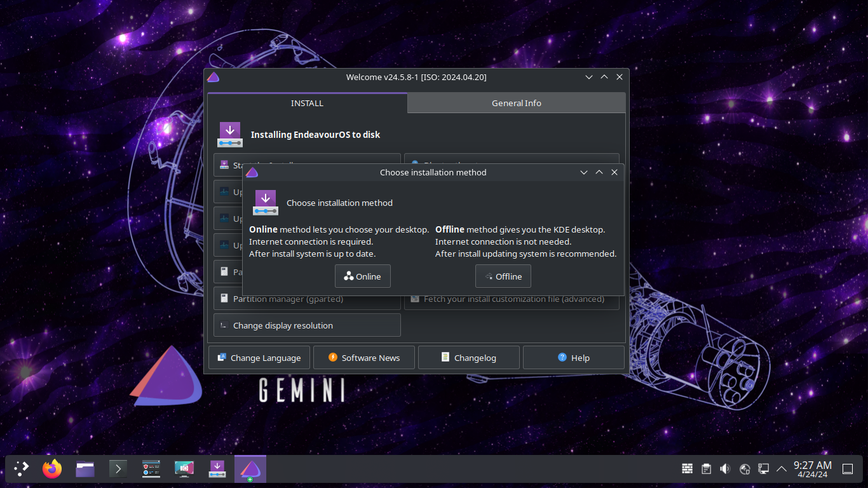The width and height of the screenshot is (868, 488).
Task: Open Software News
Action: 363,358
